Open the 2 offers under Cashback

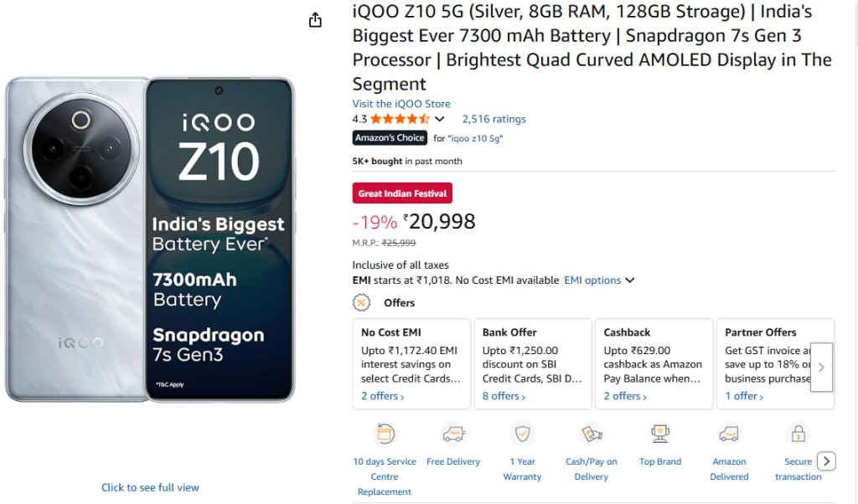click(623, 395)
